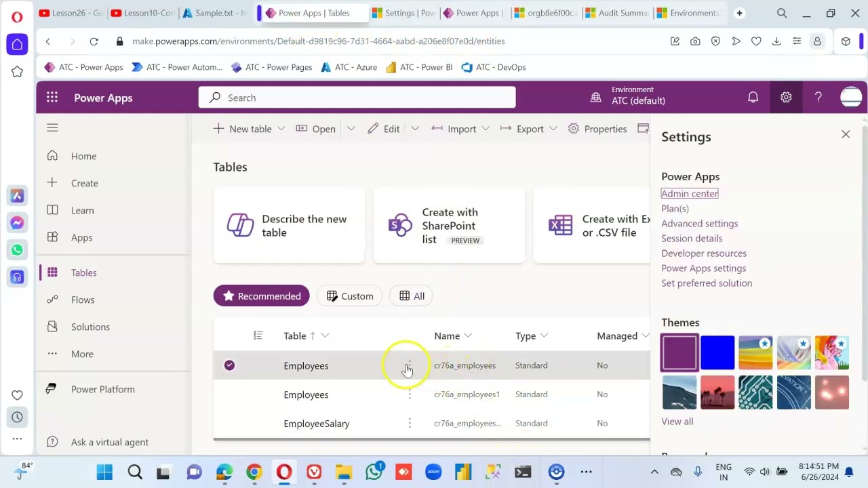Select the purple theme swatch
Image resolution: width=868 pixels, height=488 pixels.
click(679, 353)
